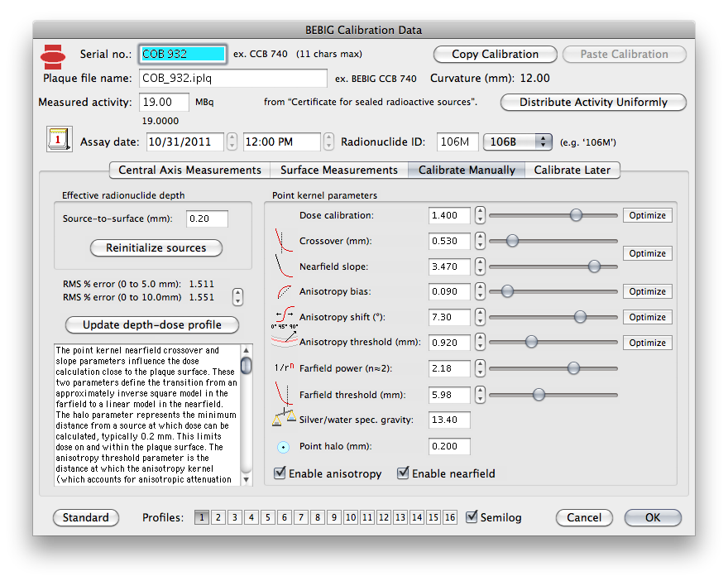Screen dimensions: 728x581
Task: Click the Point halo value field
Action: click(449, 446)
